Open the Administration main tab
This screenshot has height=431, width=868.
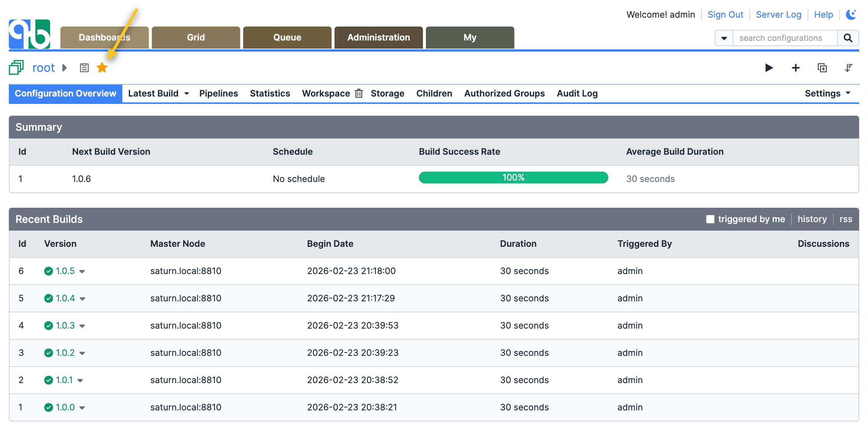click(378, 38)
